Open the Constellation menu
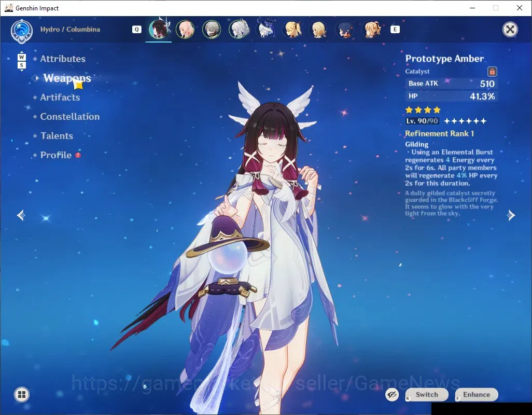This screenshot has height=415, width=532. (70, 117)
